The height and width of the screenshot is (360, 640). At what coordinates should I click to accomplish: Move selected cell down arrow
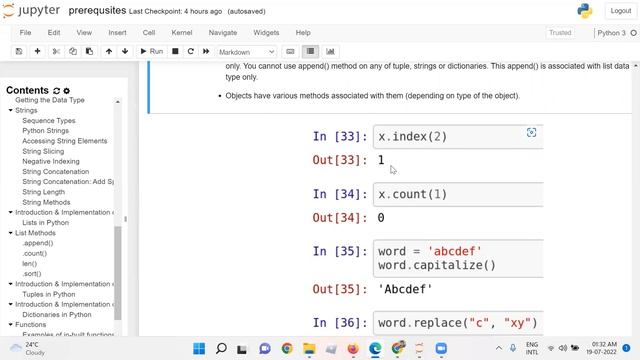tap(125, 51)
